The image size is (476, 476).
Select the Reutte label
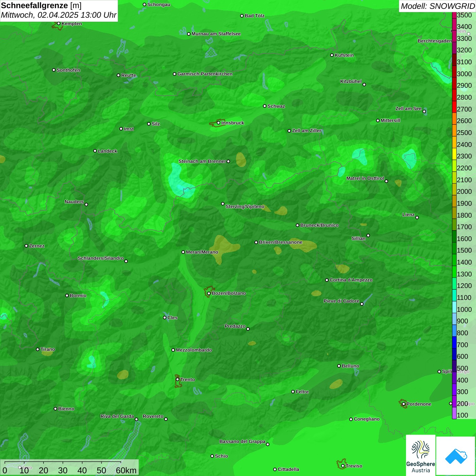pos(129,75)
